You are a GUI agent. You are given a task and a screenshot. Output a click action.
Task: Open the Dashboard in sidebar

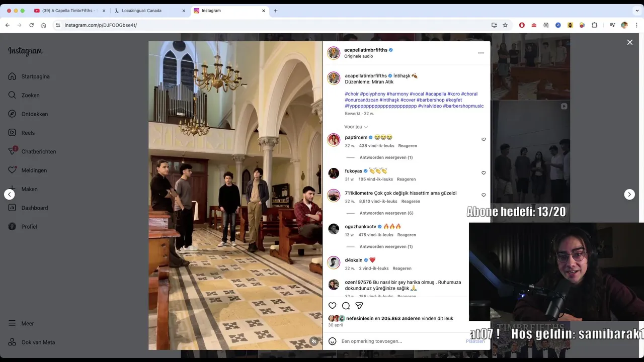coord(28,208)
